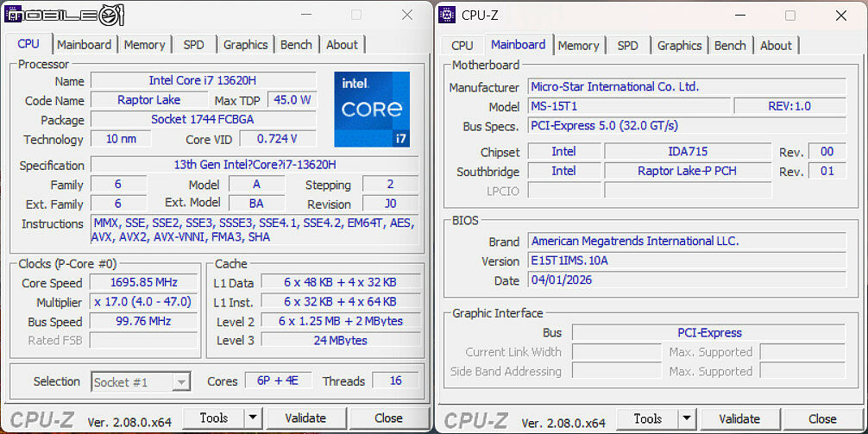Expand Tools dropdown arrow in left window

click(x=253, y=418)
